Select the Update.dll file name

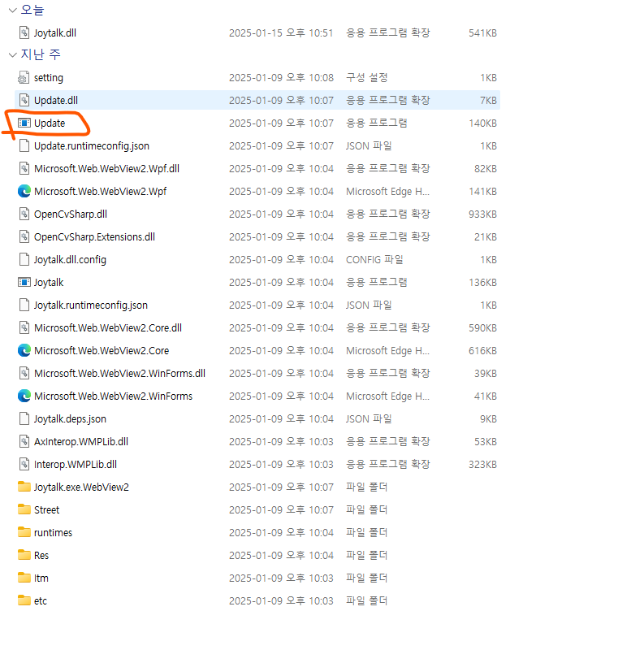pyautogui.click(x=56, y=101)
